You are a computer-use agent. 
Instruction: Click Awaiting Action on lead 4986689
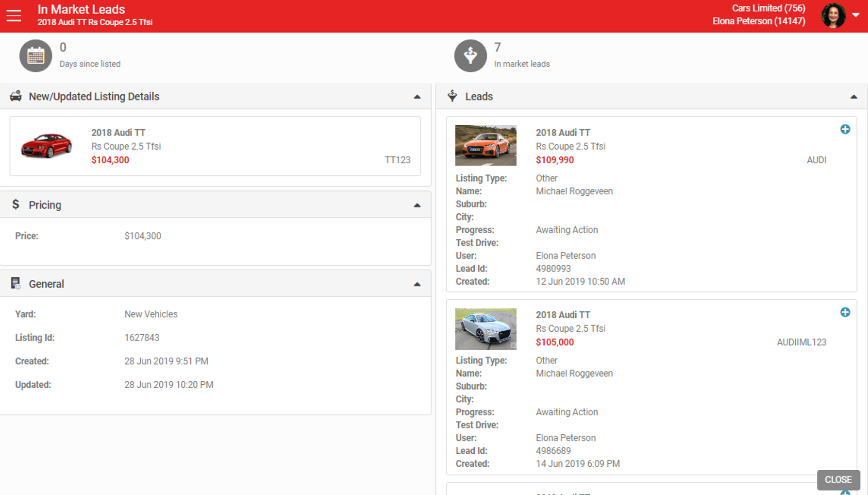567,412
